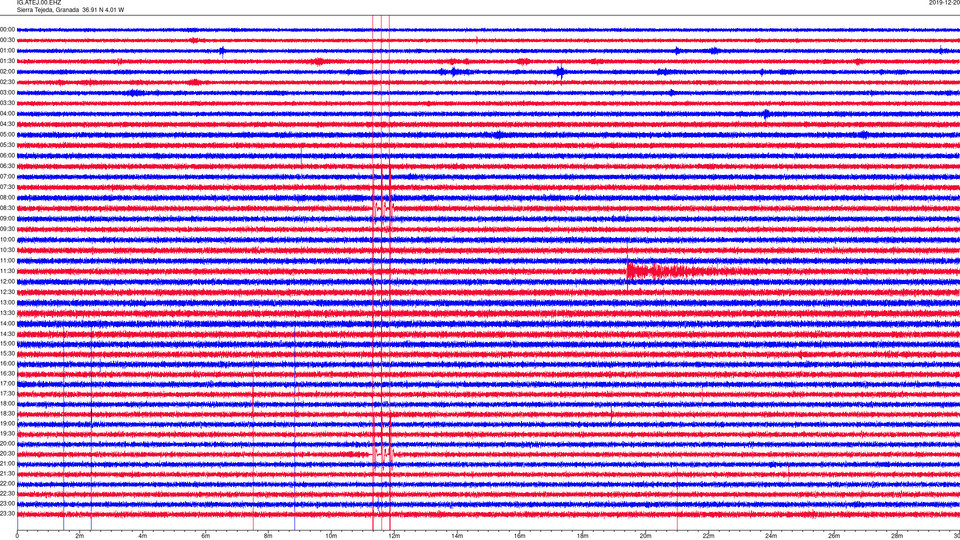Select the 01:00 trace time label
Screen dimensions: 960x540
pyautogui.click(x=8, y=51)
